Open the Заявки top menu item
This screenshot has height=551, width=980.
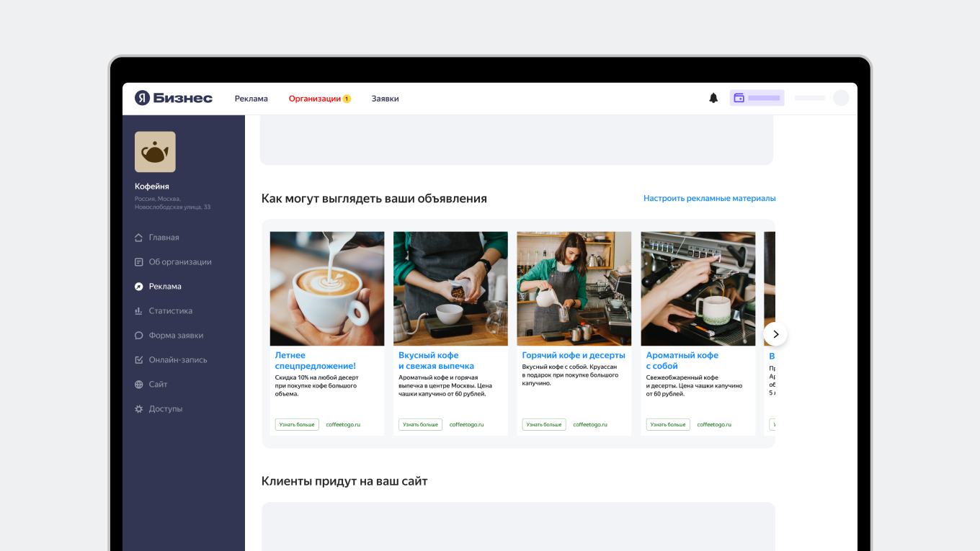coord(386,99)
